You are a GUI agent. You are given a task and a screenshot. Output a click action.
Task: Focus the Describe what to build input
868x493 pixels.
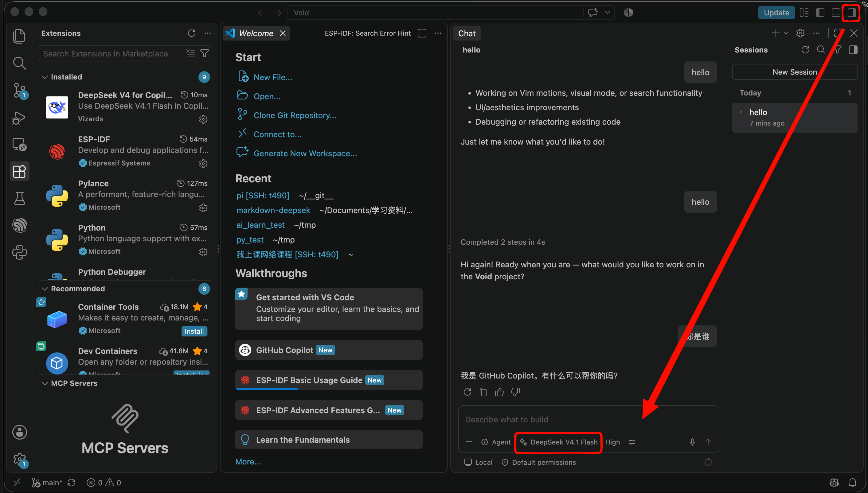pyautogui.click(x=588, y=420)
